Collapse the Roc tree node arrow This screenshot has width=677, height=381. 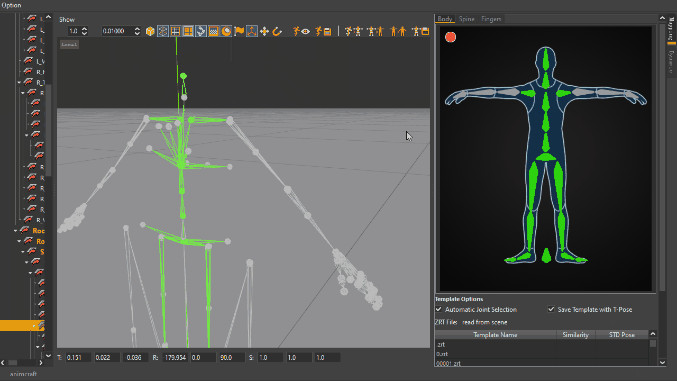point(16,231)
